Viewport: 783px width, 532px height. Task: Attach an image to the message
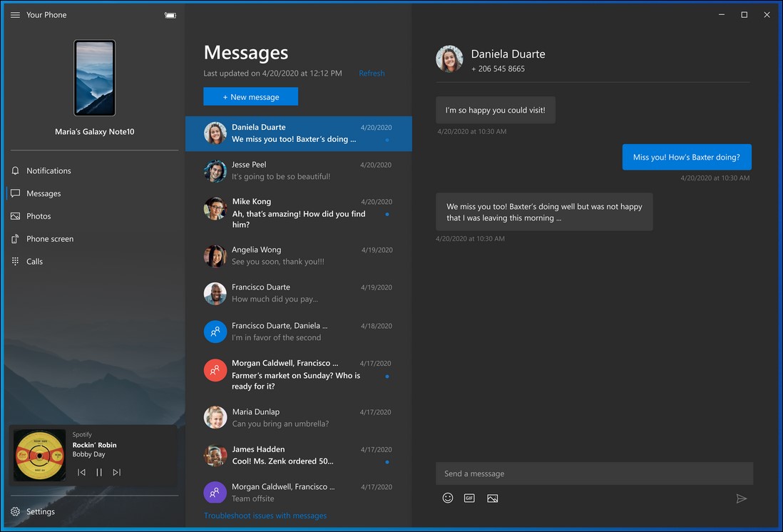(x=492, y=498)
